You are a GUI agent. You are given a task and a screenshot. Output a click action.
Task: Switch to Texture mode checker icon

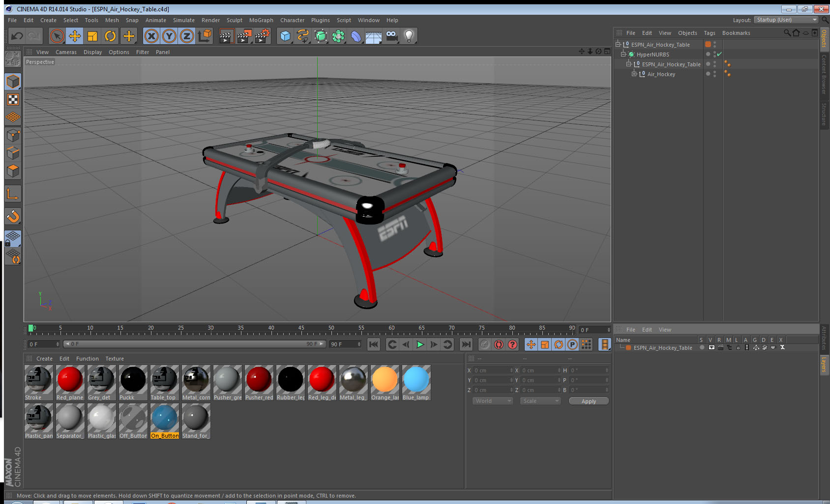[x=13, y=100]
